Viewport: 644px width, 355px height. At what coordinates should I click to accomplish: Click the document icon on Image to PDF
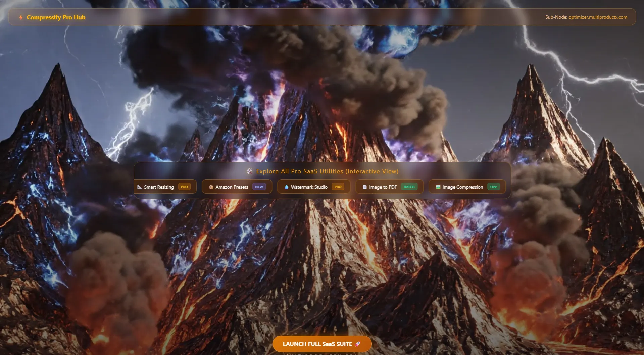pos(365,187)
